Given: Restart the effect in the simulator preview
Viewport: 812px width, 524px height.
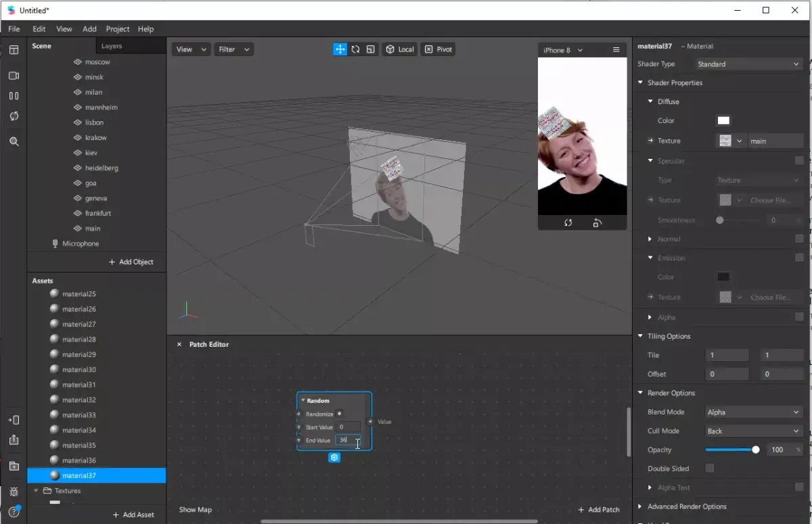Looking at the screenshot, I should pos(568,222).
